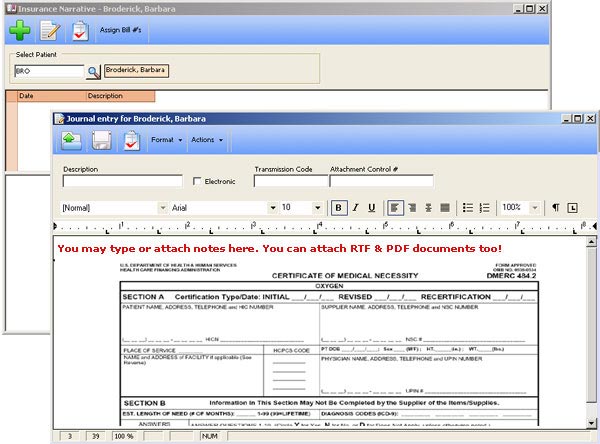Click the Assign Bill #s button
The height and width of the screenshot is (444, 600).
[120, 31]
